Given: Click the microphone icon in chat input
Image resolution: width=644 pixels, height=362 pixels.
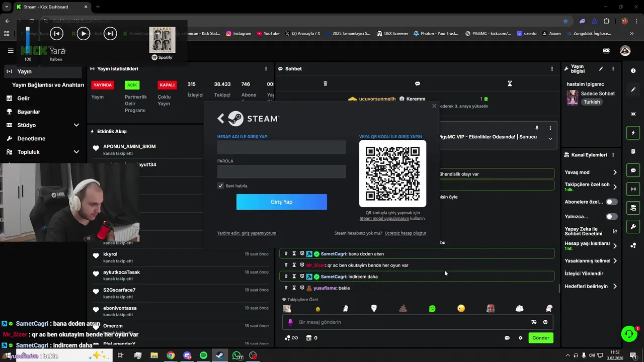Looking at the screenshot, I should click(290, 322).
